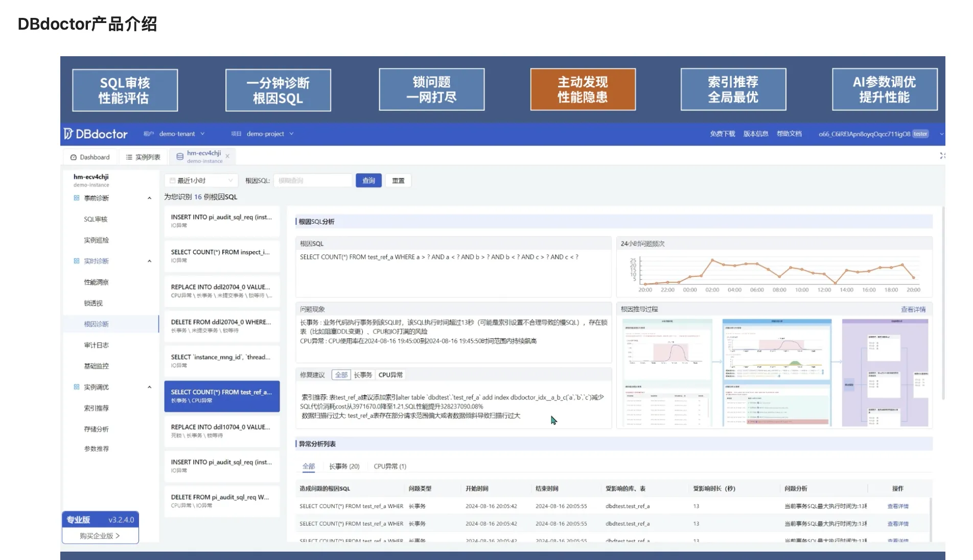The height and width of the screenshot is (560, 973).
Task: Select the DELETE FROM pi_audit_sql_req root SQL
Action: click(222, 501)
